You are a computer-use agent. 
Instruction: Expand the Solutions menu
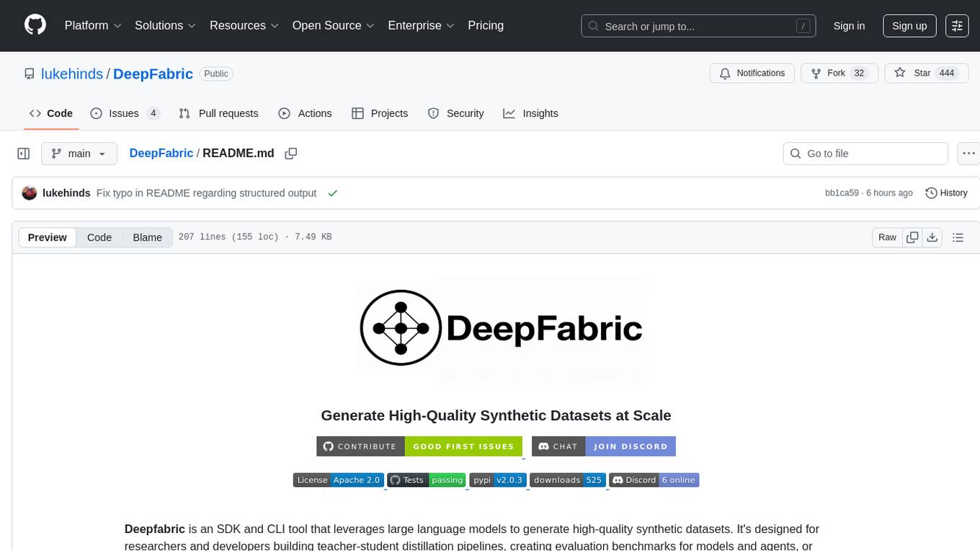coord(166,25)
